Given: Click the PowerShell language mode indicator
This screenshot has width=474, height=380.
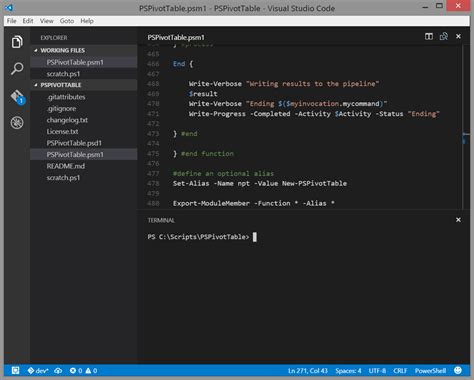Looking at the screenshot, I should pyautogui.click(x=430, y=371).
